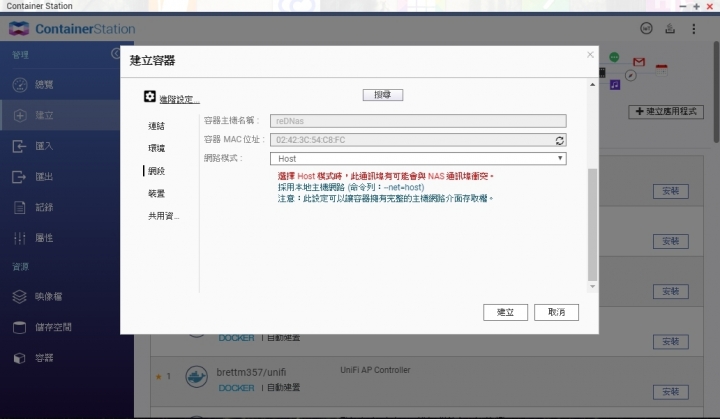Click the export arrow icon

tap(19, 176)
